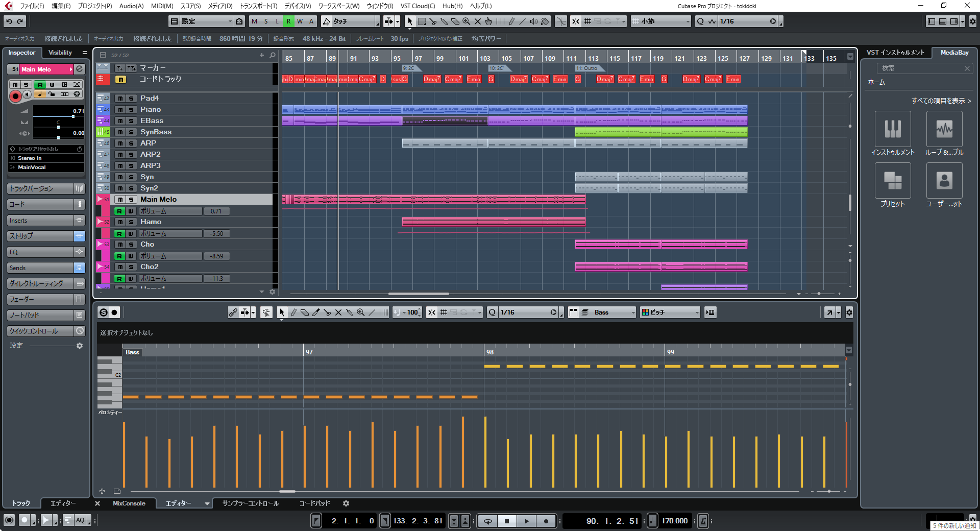Toggle global Write automation W button
980x531 pixels.
[300, 21]
